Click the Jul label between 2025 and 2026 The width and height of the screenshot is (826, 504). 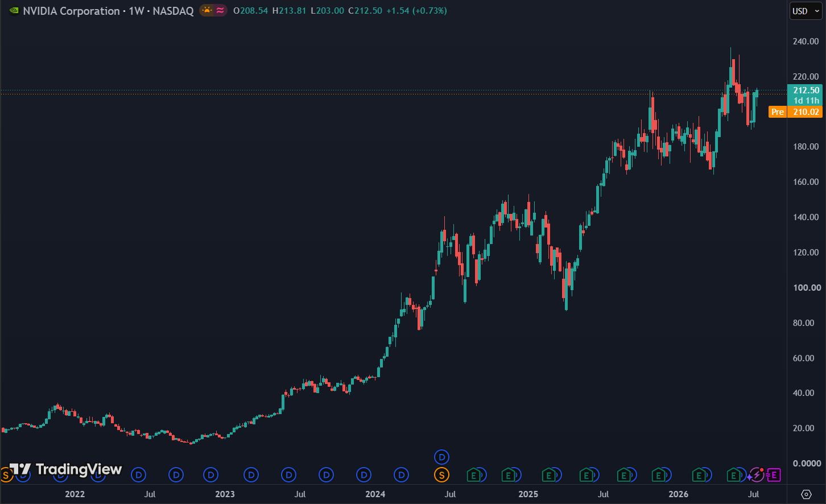coord(603,494)
